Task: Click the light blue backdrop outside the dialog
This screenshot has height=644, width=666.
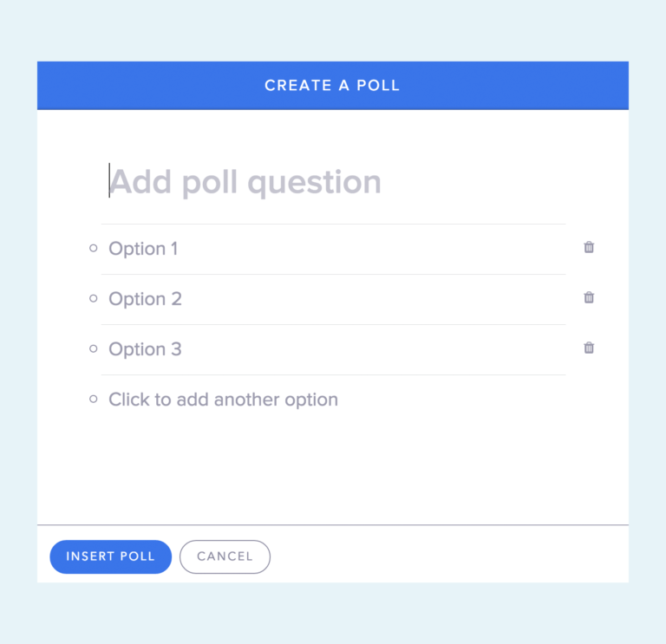Action: coord(333,29)
